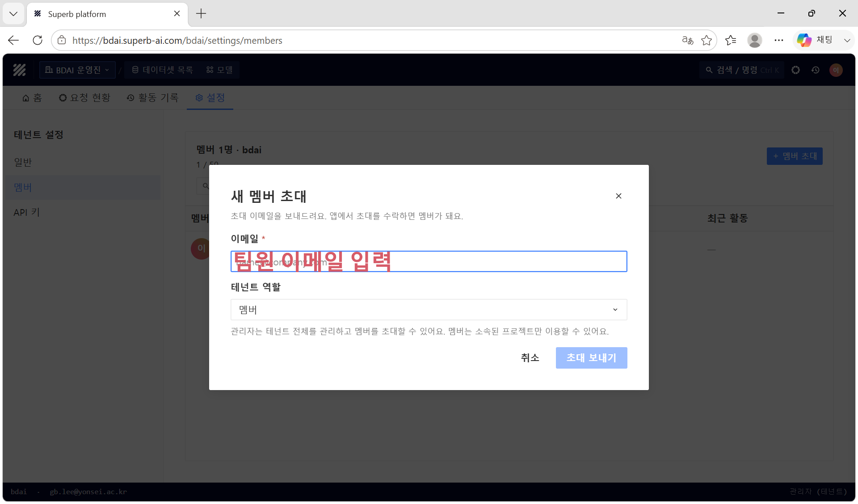Viewport: 858px width, 504px height.
Task: Open the 데이터셋 목록 menu item
Action: pyautogui.click(x=162, y=70)
